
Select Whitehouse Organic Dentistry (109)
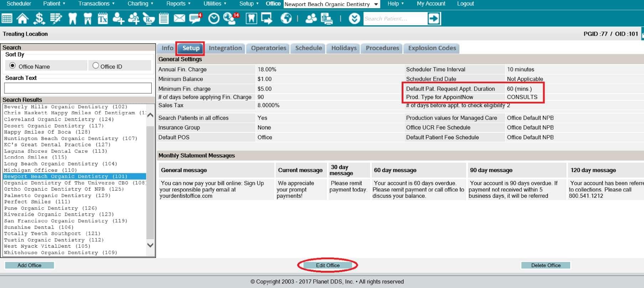click(x=60, y=252)
